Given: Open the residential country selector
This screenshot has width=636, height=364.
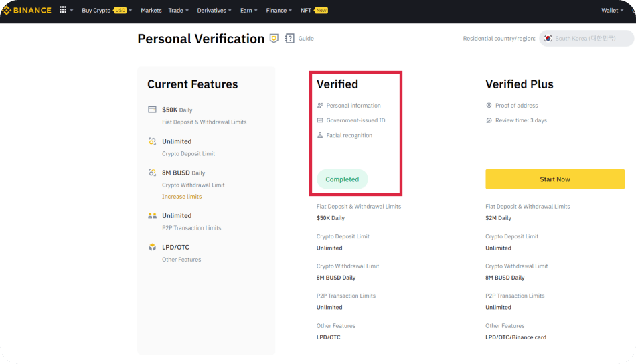Looking at the screenshot, I should tap(586, 39).
